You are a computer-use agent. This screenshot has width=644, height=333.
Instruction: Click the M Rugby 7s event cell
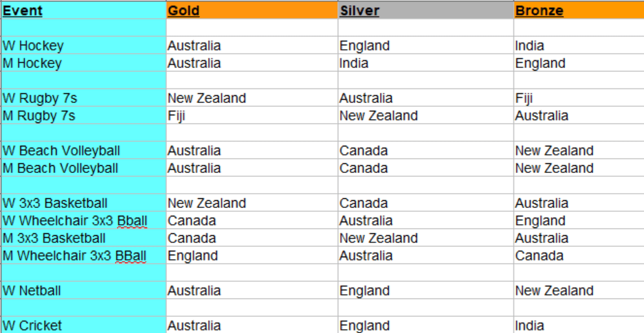click(83, 116)
